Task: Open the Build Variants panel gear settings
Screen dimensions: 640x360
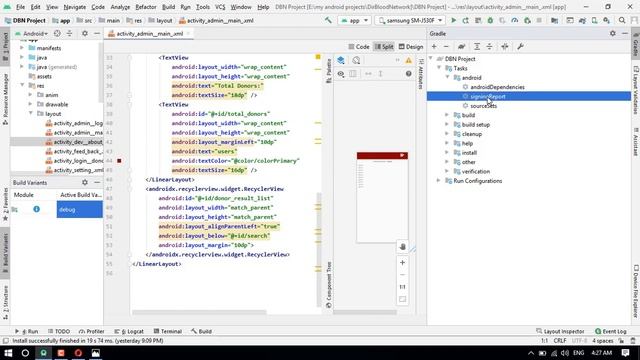Action: pos(84,182)
